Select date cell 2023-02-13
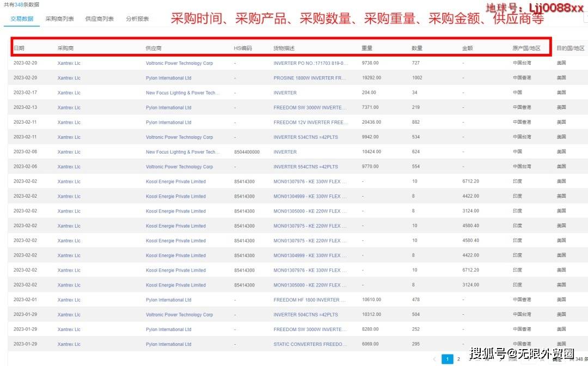 coord(25,107)
